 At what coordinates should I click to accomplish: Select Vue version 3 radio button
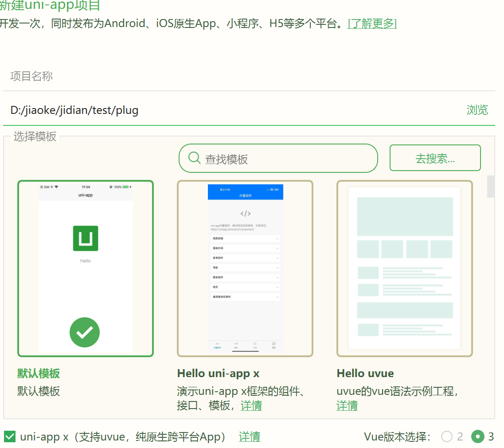478,437
